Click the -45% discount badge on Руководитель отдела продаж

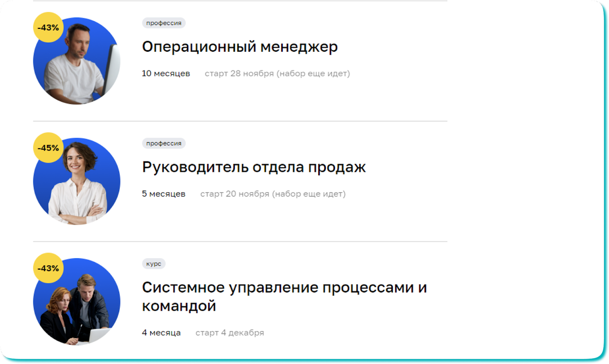pos(48,148)
